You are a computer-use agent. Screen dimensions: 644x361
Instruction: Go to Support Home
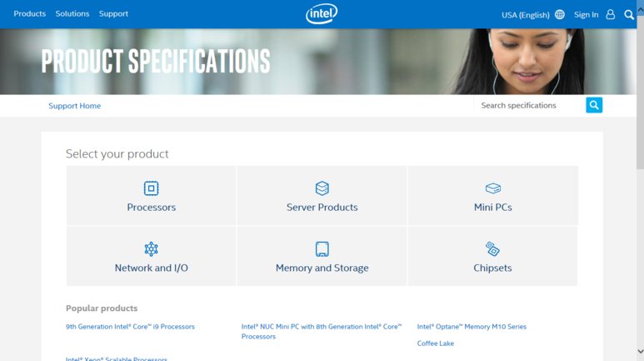tap(74, 106)
